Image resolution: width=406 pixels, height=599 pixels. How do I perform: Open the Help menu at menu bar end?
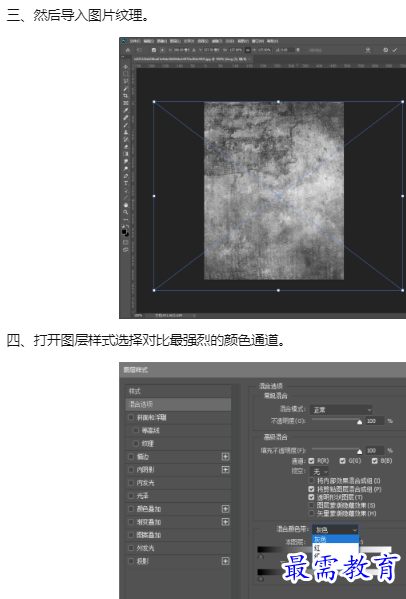(x=272, y=41)
